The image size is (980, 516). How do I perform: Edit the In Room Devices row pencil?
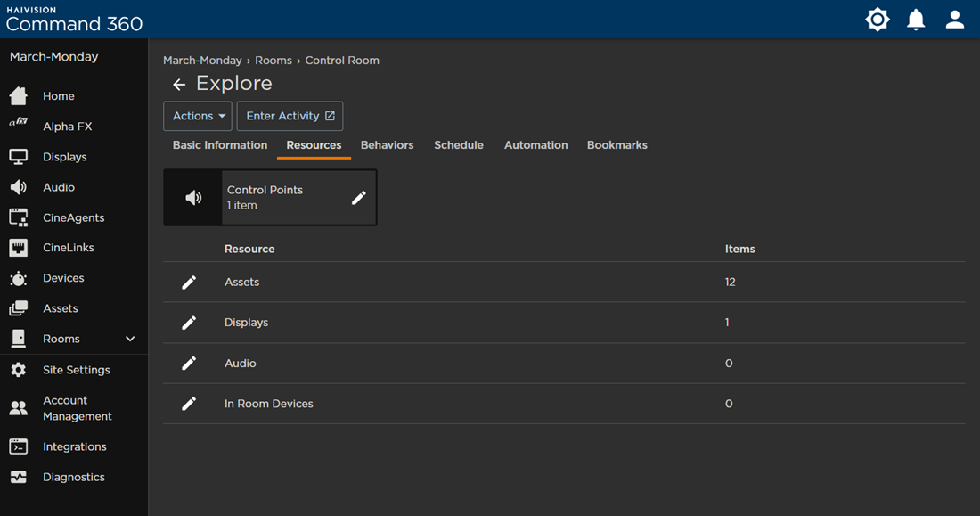click(189, 404)
